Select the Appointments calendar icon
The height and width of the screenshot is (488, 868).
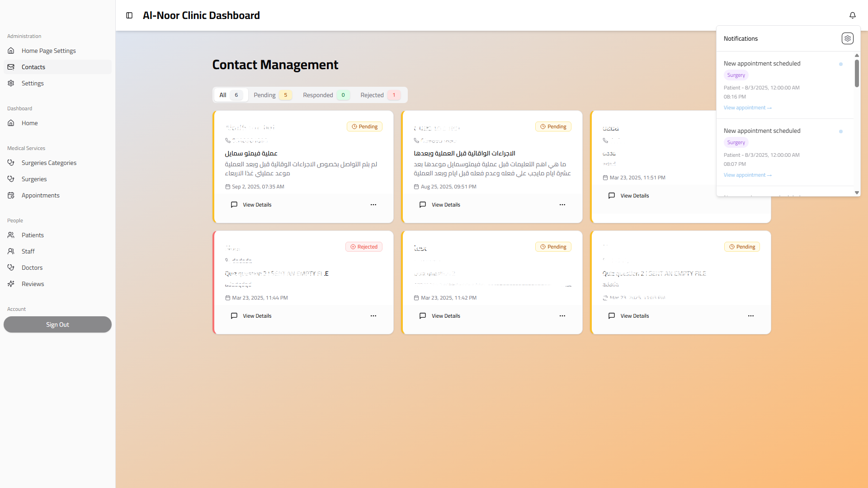(11, 195)
